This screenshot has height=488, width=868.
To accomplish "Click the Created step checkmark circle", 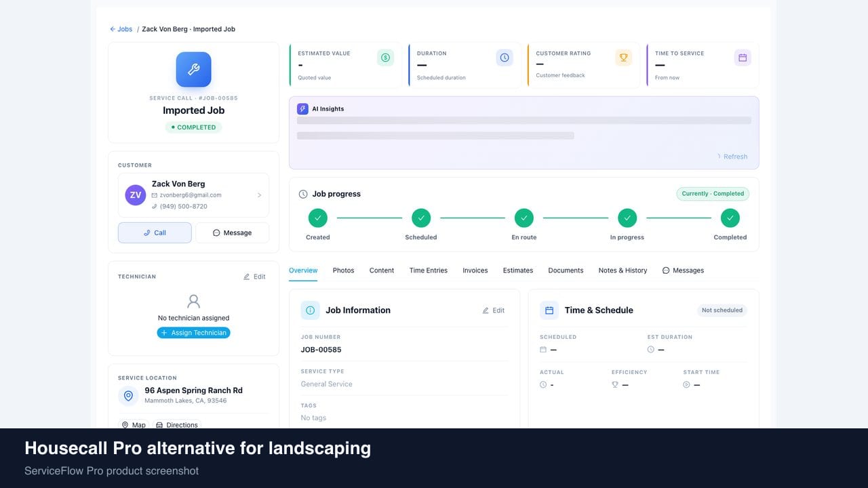I will (x=318, y=218).
